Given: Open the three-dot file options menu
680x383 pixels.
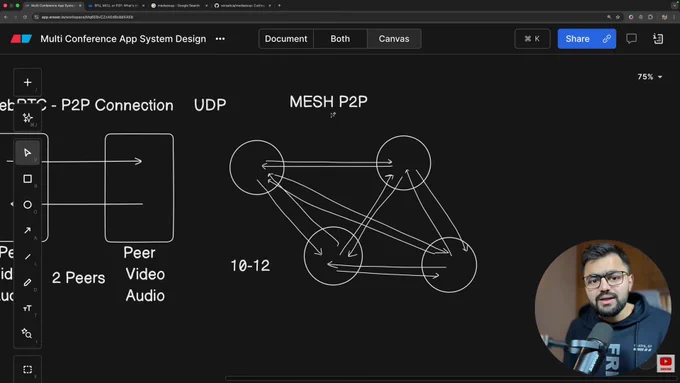Looking at the screenshot, I should 220,39.
